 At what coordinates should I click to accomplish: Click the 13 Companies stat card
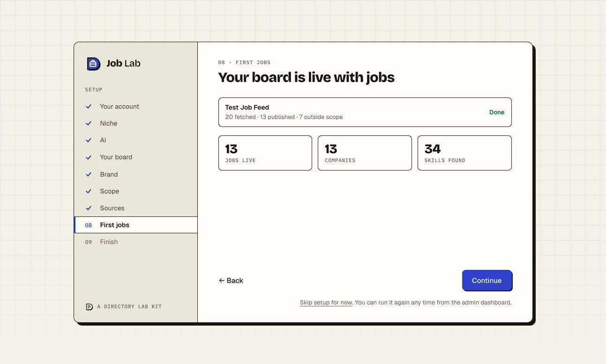(x=365, y=153)
